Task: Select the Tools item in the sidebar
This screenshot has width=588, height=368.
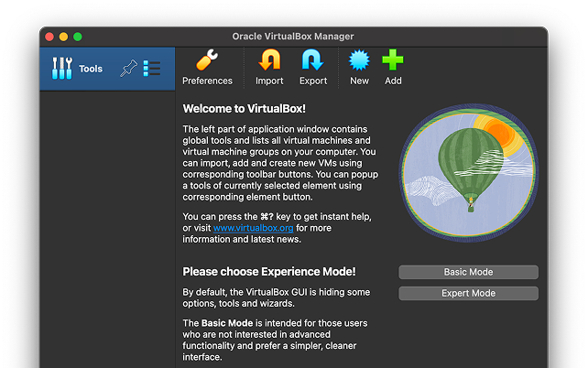Action: (107, 69)
